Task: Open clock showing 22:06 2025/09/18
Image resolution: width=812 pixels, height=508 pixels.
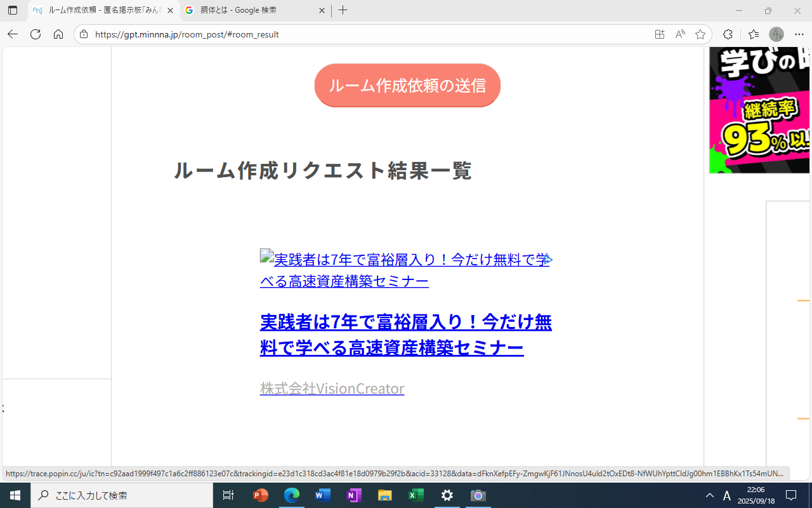Action: (756, 495)
